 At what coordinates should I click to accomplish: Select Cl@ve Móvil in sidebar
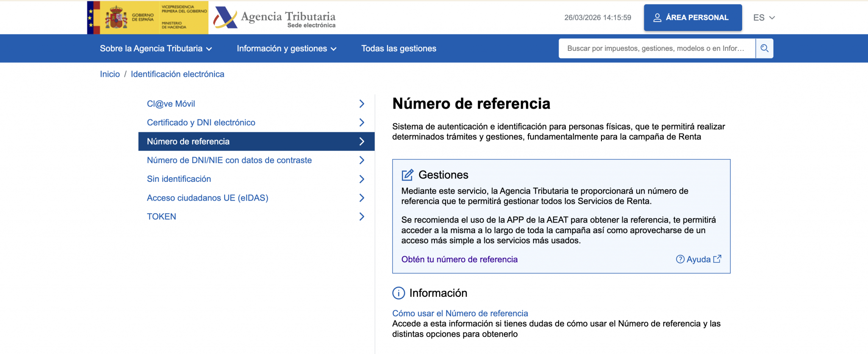point(171,104)
